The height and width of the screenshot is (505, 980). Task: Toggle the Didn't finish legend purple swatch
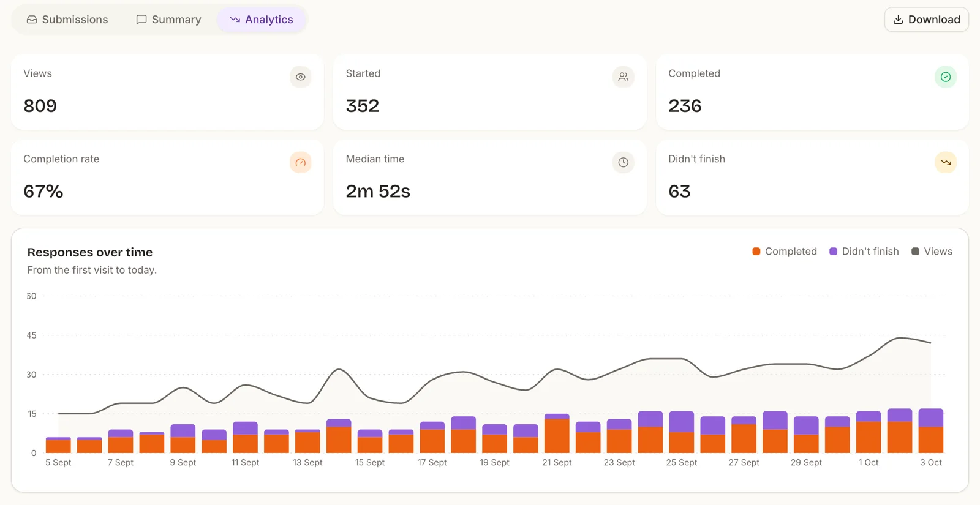(833, 252)
